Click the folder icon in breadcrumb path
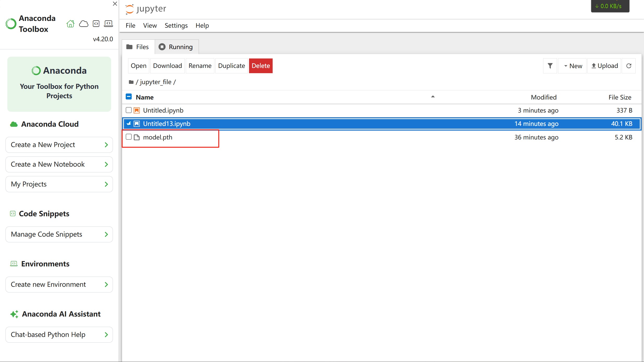The width and height of the screenshot is (644, 362). click(131, 82)
